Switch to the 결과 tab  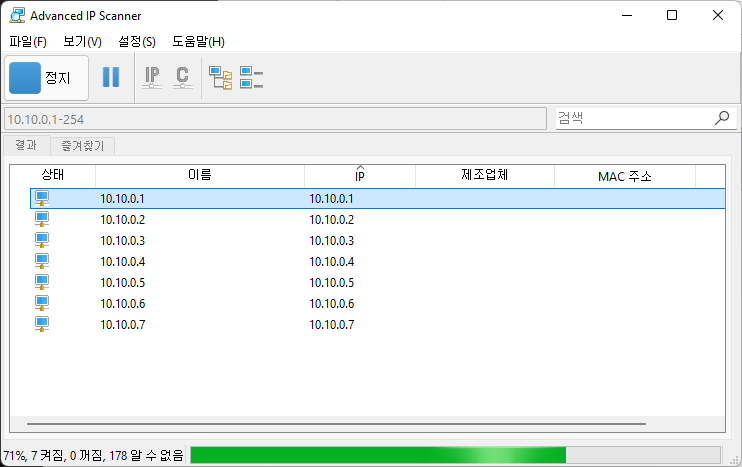(x=26, y=145)
